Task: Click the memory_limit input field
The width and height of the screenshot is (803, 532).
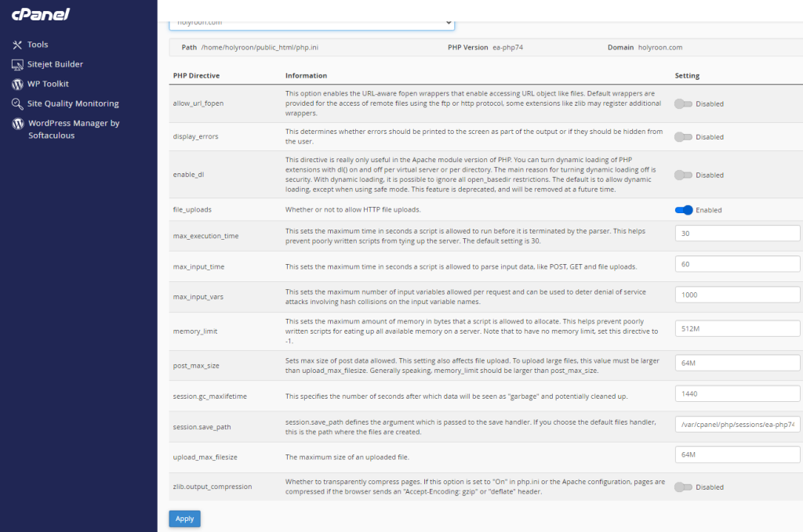Action: click(737, 329)
